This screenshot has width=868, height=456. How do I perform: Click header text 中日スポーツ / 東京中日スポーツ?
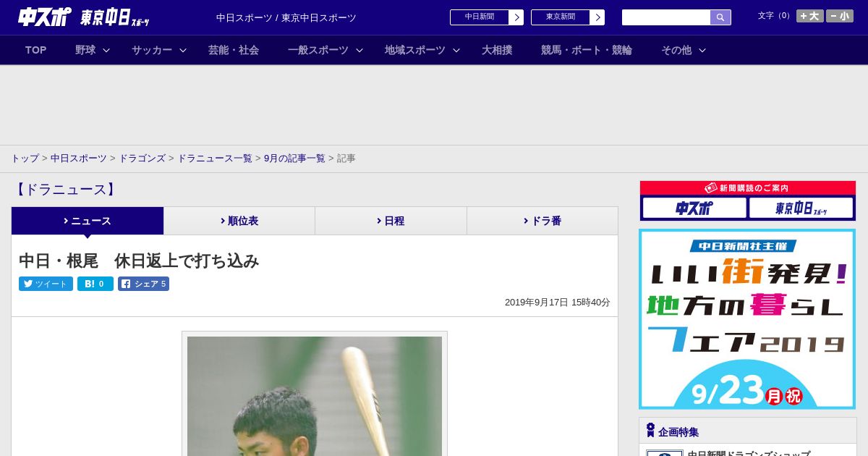click(286, 18)
